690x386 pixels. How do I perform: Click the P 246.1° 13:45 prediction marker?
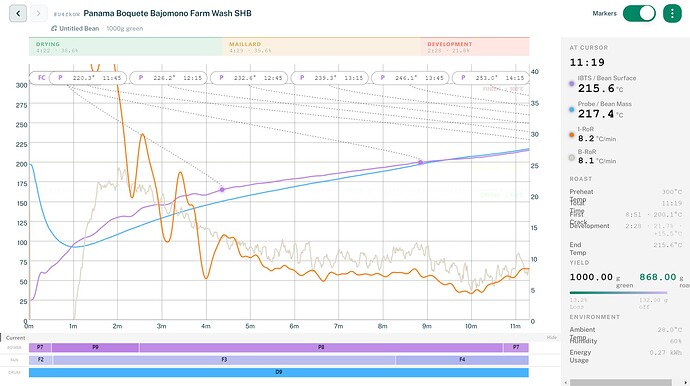tap(410, 78)
